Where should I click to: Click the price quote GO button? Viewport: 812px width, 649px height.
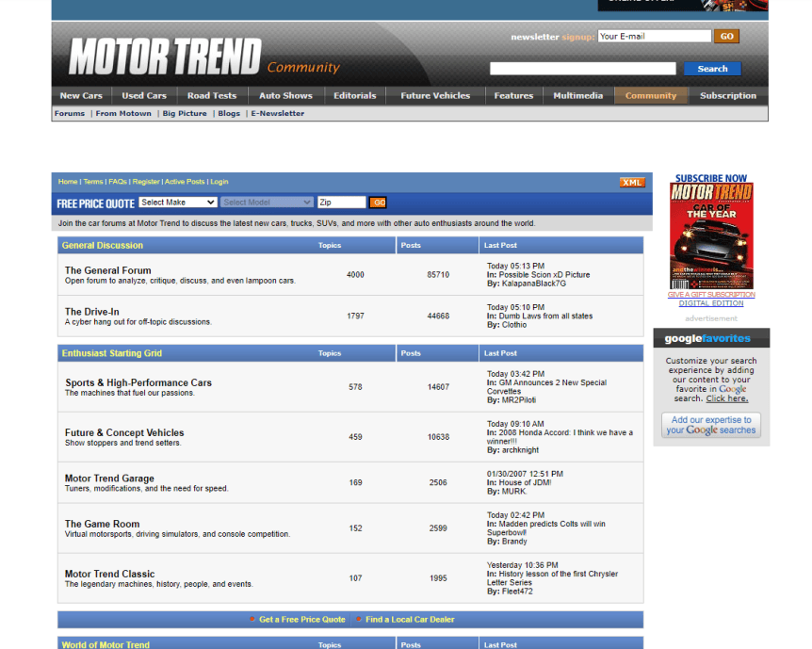pyautogui.click(x=379, y=203)
